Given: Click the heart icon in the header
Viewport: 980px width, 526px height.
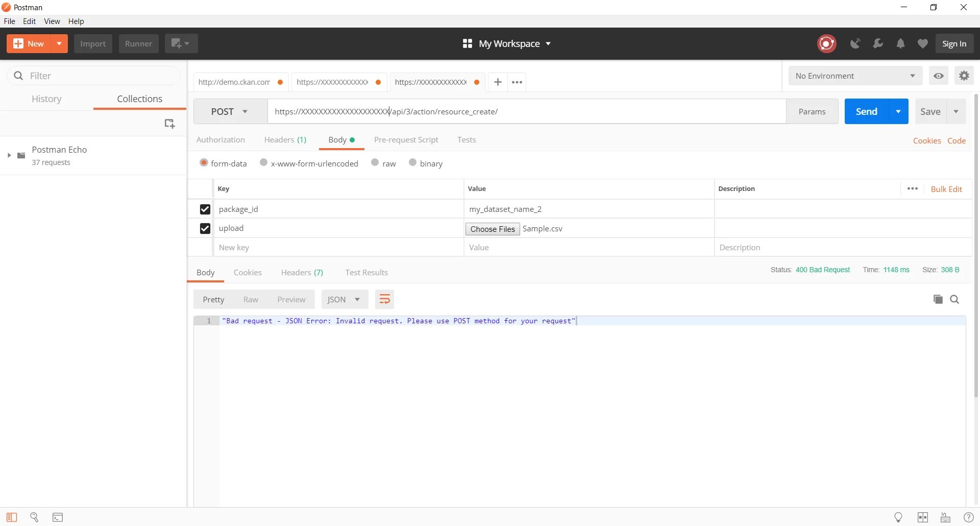Looking at the screenshot, I should 922,43.
